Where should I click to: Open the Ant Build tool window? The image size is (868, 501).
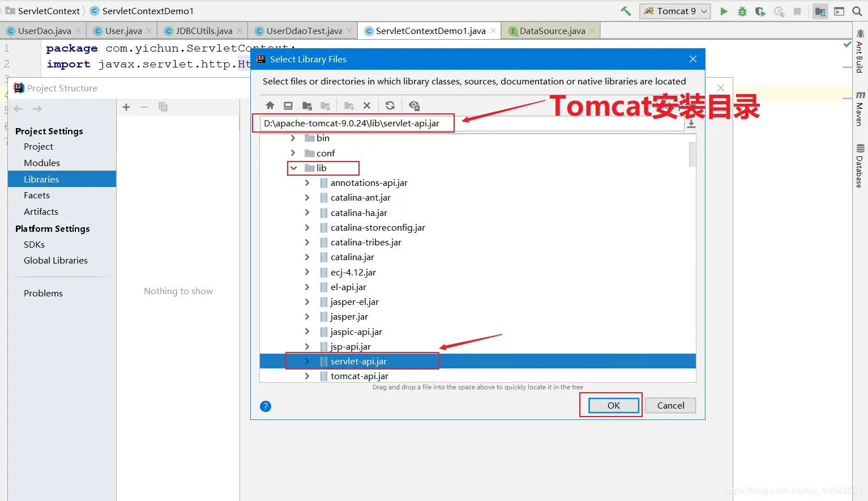point(860,52)
